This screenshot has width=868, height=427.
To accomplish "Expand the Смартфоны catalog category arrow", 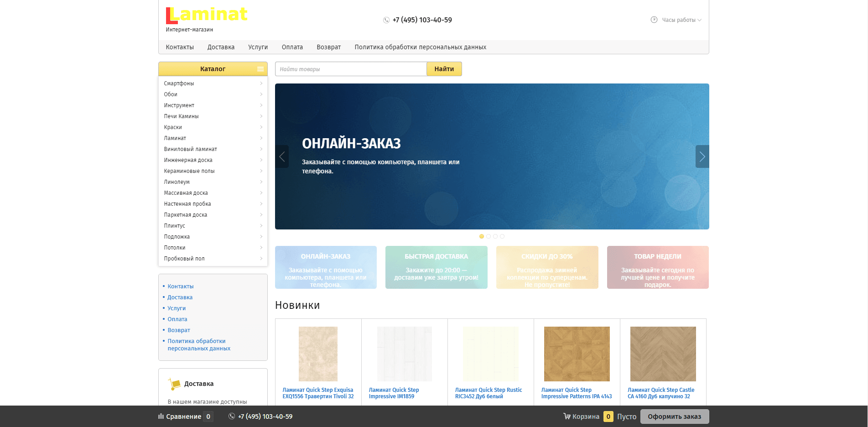I will (x=261, y=83).
